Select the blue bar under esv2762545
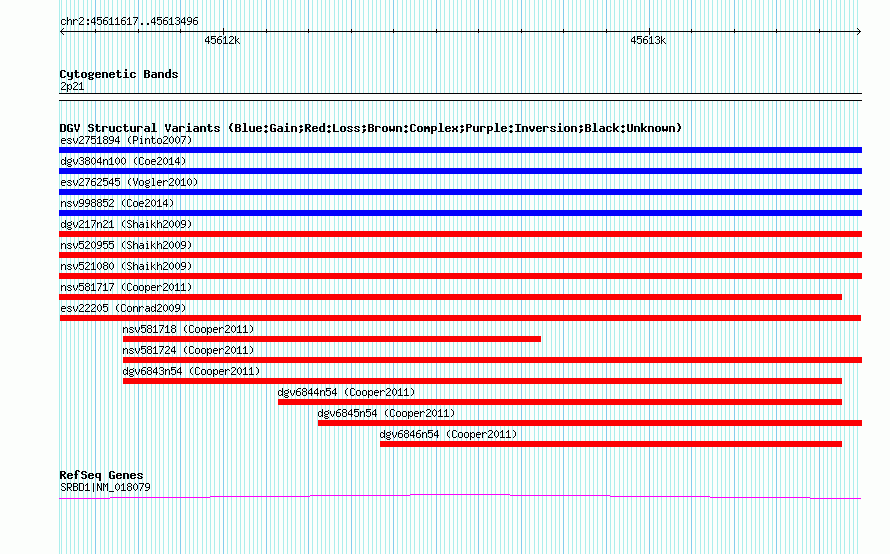Screen dimensions: 890x554 (x=460, y=192)
